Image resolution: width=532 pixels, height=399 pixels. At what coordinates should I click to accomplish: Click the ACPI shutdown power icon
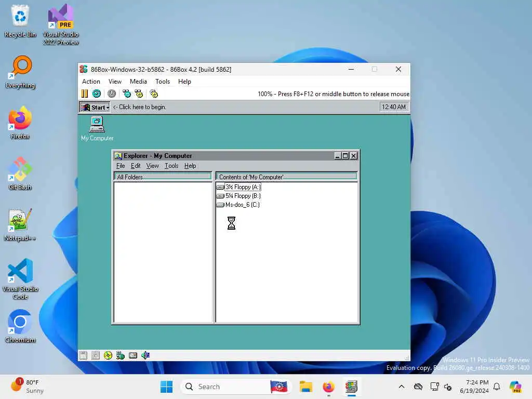point(112,94)
